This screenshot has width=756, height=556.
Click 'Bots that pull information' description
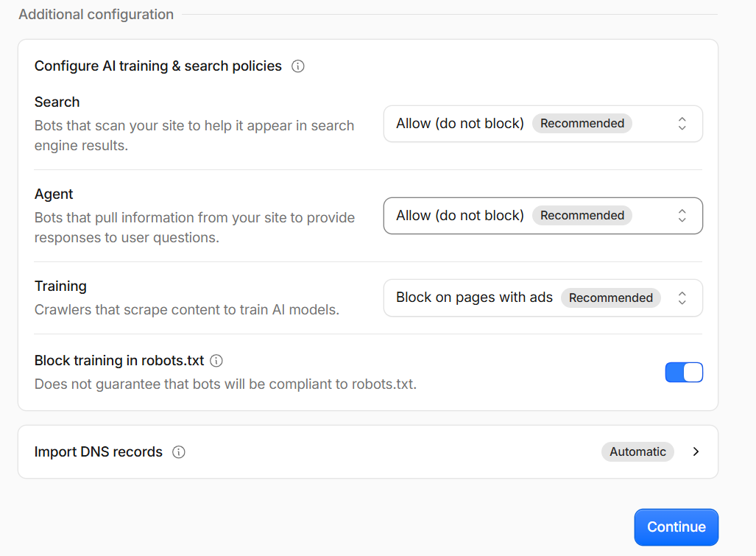pos(195,228)
